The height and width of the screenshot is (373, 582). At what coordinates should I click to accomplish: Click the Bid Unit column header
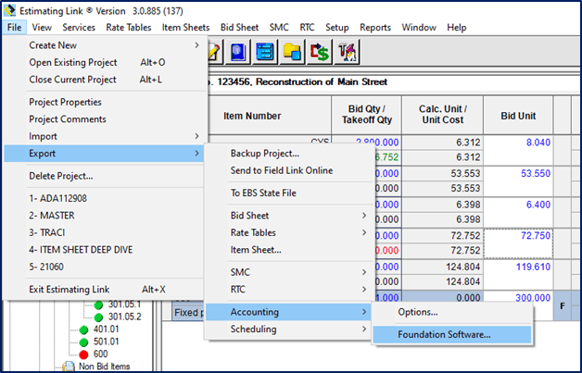click(518, 116)
